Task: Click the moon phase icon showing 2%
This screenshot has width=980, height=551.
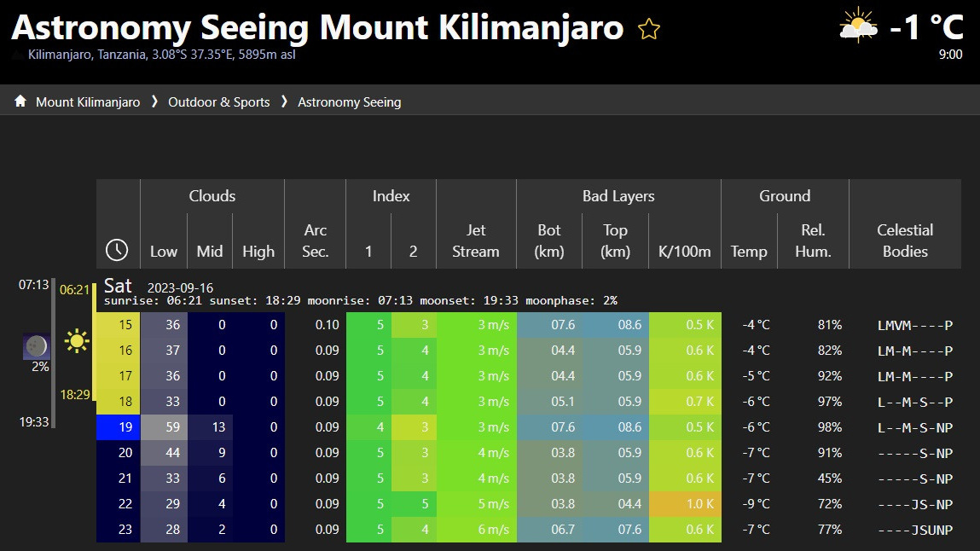Action: [36, 346]
